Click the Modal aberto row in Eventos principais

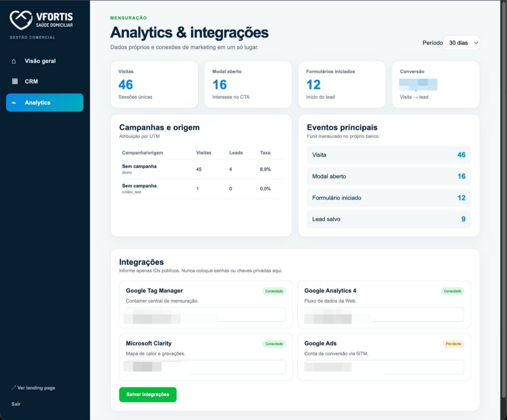tap(389, 176)
